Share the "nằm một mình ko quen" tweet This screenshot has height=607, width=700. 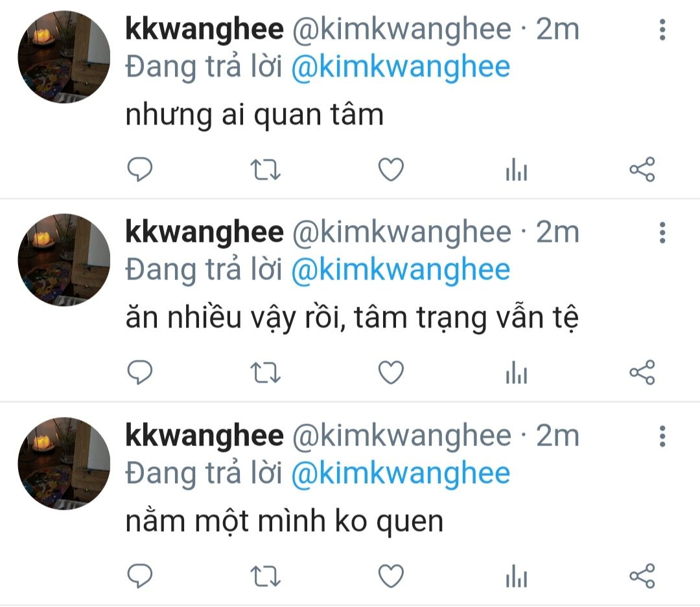point(642,576)
